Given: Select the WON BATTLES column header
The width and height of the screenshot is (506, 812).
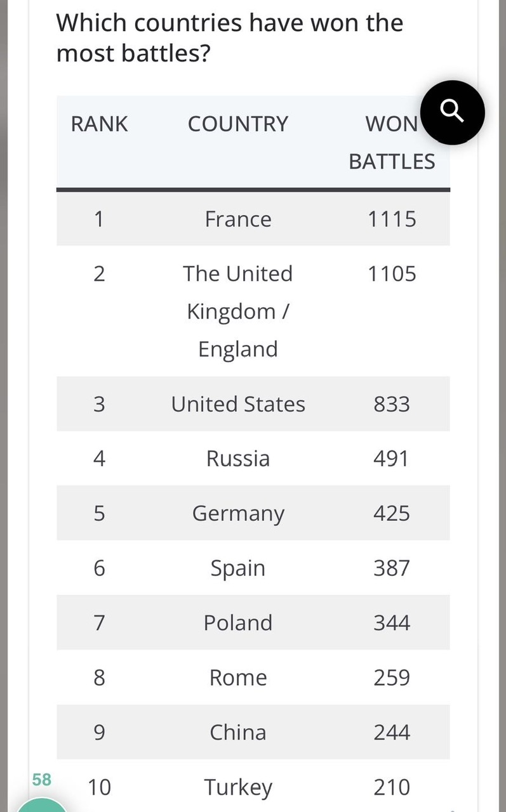Looking at the screenshot, I should (392, 142).
